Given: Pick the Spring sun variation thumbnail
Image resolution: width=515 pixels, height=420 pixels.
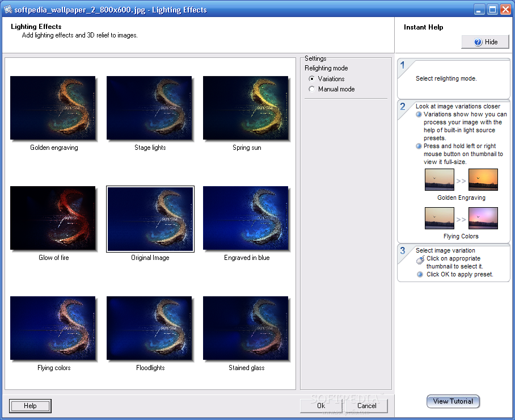Looking at the screenshot, I should pyautogui.click(x=246, y=108).
